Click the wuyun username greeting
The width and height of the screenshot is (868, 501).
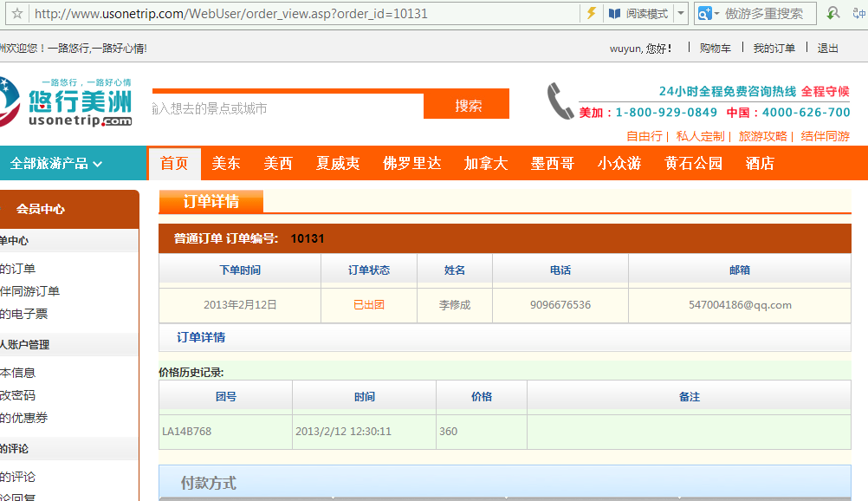point(640,49)
